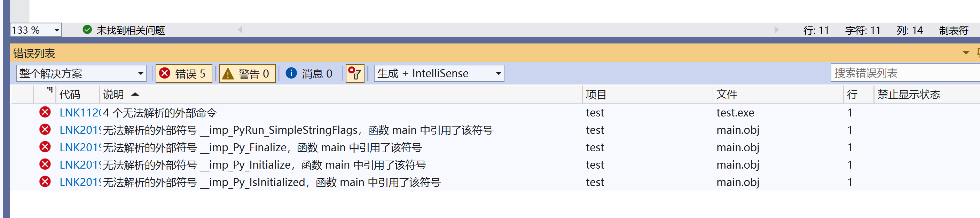Toggle the 消息 0 filter button
This screenshot has height=218, width=980.
pyautogui.click(x=309, y=73)
